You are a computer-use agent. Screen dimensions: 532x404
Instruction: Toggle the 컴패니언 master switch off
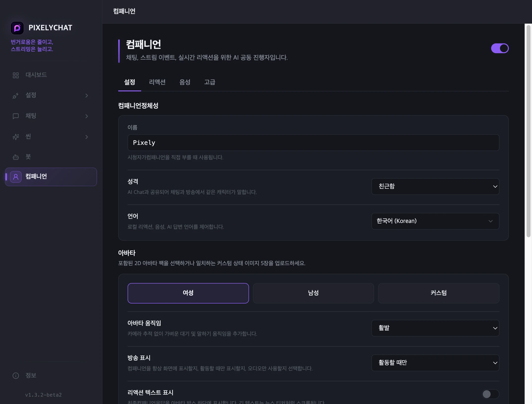click(500, 48)
